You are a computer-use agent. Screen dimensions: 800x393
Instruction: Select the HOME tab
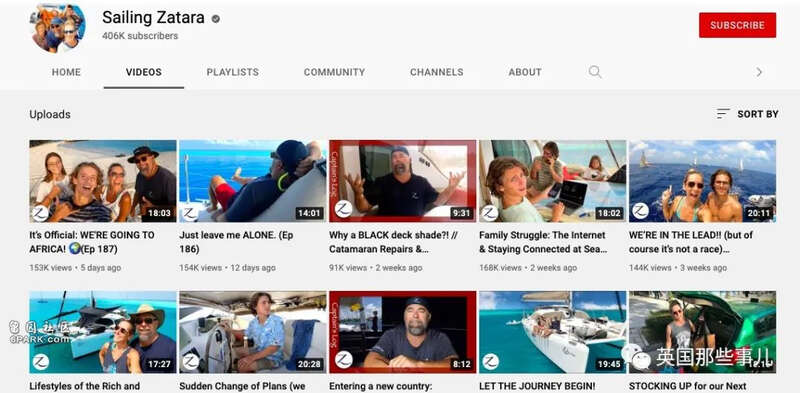point(66,72)
